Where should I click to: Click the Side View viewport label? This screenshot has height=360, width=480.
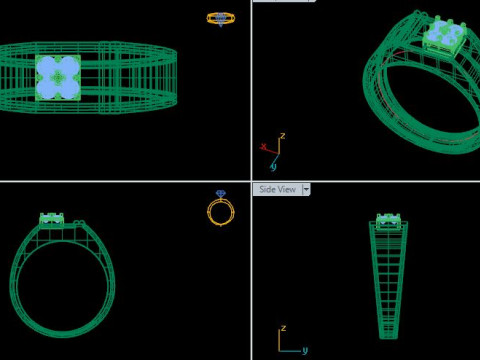[277, 189]
